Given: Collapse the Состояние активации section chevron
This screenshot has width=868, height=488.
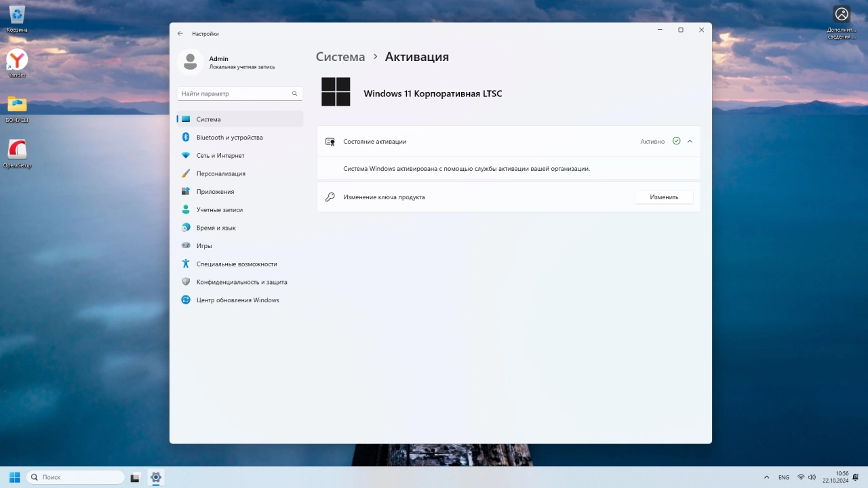Looking at the screenshot, I should (690, 142).
